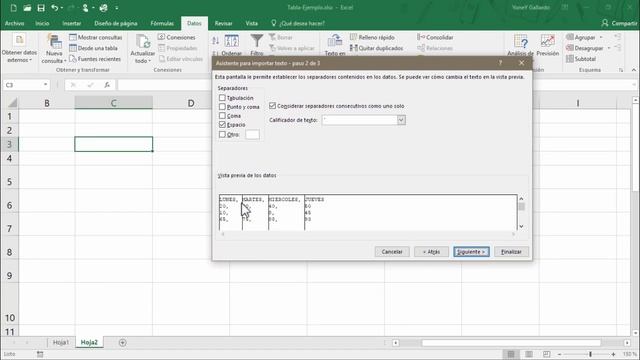Click Relleno rápido
Screen dimensions: 640x360
point(372,37)
